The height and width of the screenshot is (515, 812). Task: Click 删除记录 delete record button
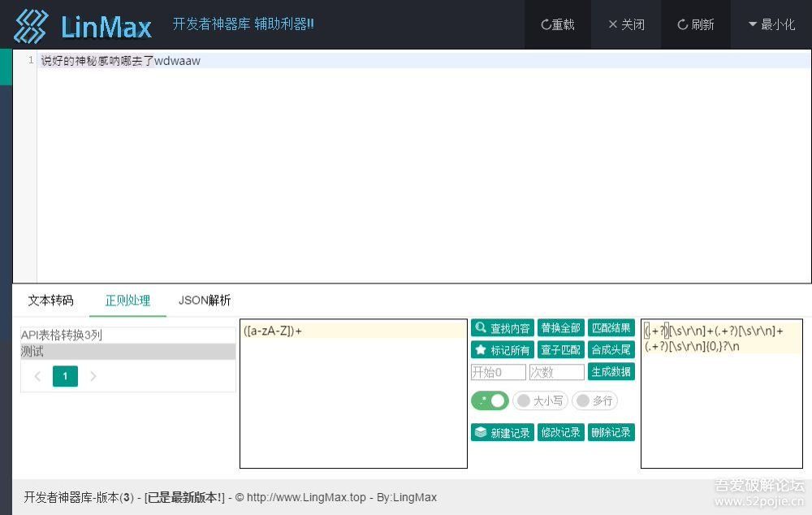[611, 433]
